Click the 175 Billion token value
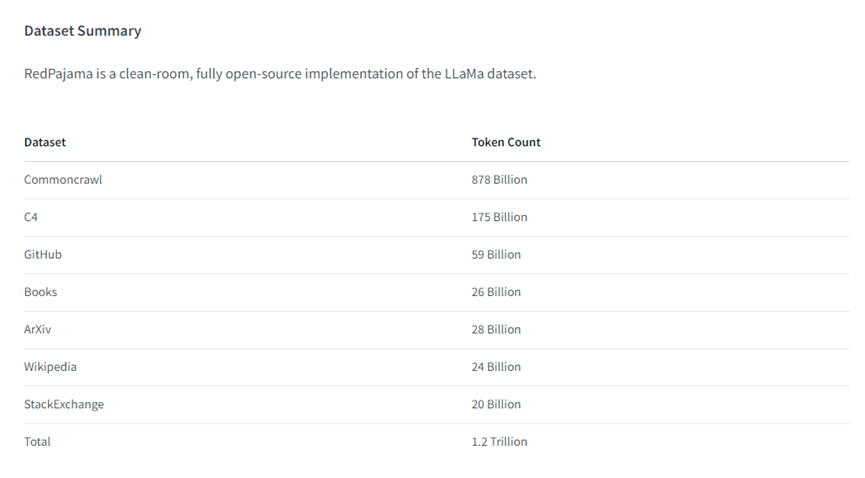This screenshot has width=865, height=478. pos(499,217)
